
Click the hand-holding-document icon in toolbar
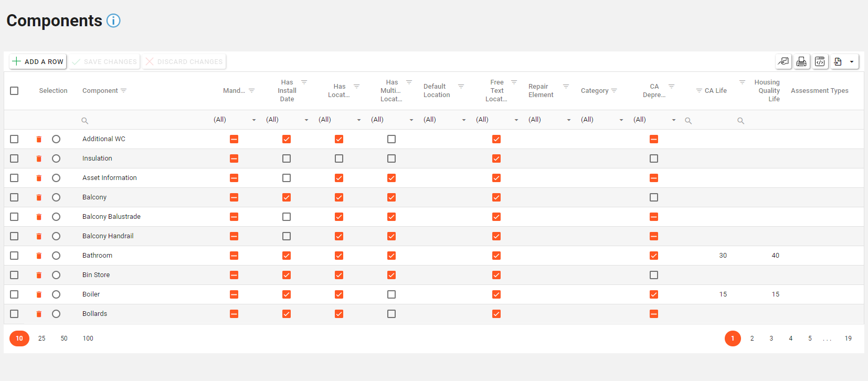(783, 62)
